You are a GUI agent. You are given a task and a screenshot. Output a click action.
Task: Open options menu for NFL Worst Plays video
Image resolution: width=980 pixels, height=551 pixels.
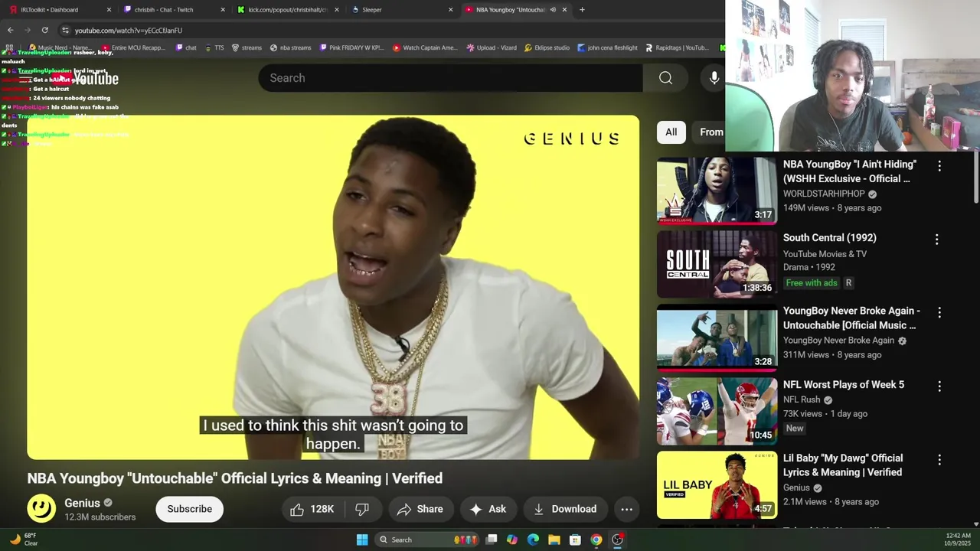pos(939,386)
